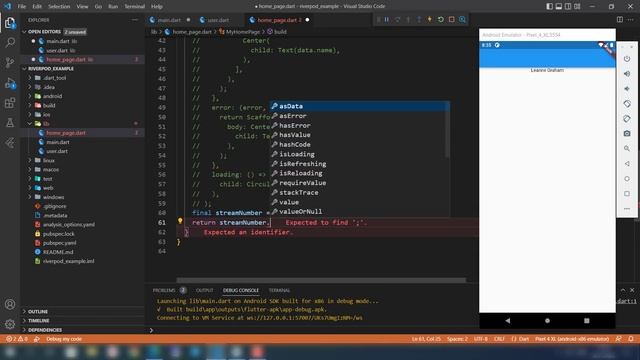This screenshot has height=360, width=640.
Task: Click Android back button in emulator
Action: [507, 321]
